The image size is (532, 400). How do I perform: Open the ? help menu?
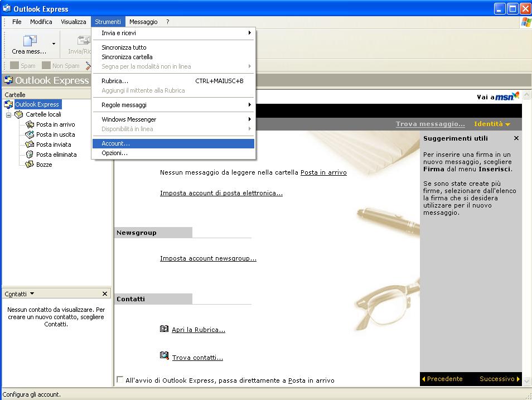pos(168,22)
